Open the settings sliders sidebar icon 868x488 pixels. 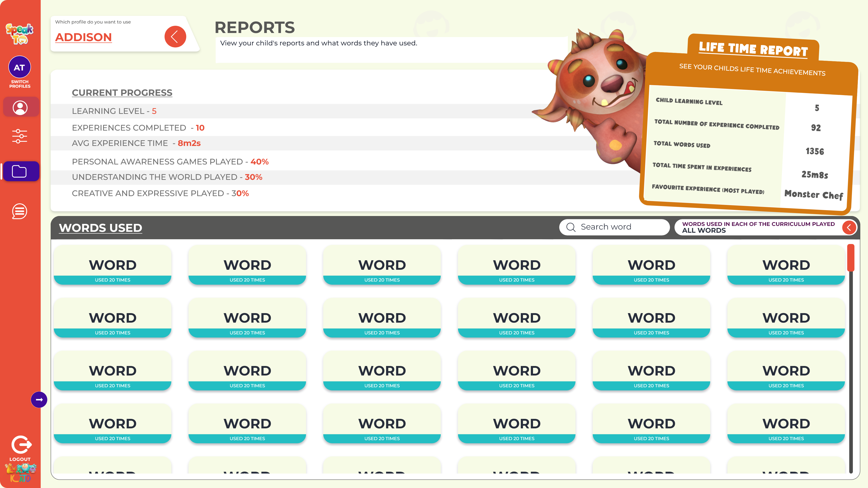[20, 136]
